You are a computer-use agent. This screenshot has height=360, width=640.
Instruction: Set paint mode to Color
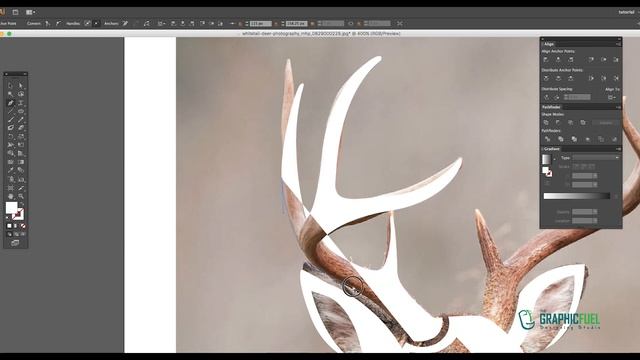(9, 226)
